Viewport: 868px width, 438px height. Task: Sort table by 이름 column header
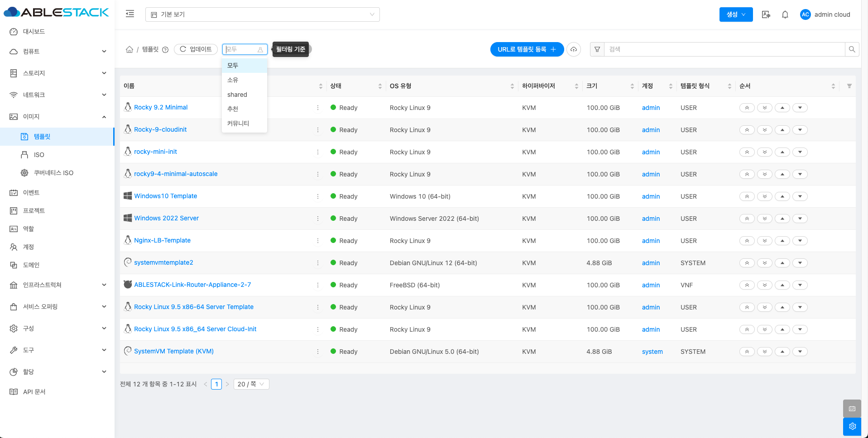pos(129,86)
